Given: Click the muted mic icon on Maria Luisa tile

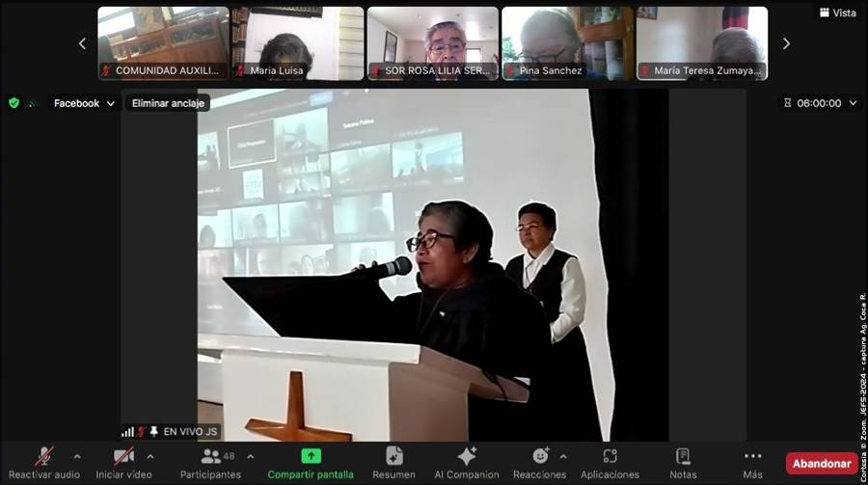Looking at the screenshot, I should click(x=240, y=70).
